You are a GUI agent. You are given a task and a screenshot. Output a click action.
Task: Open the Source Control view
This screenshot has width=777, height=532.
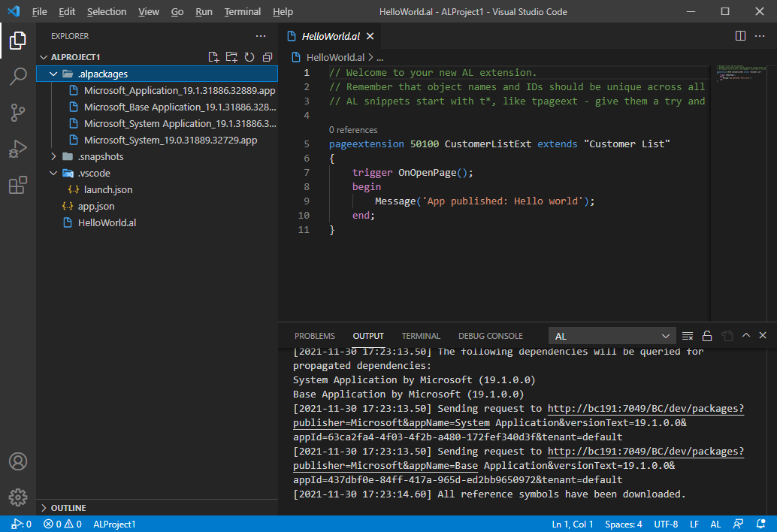click(18, 113)
